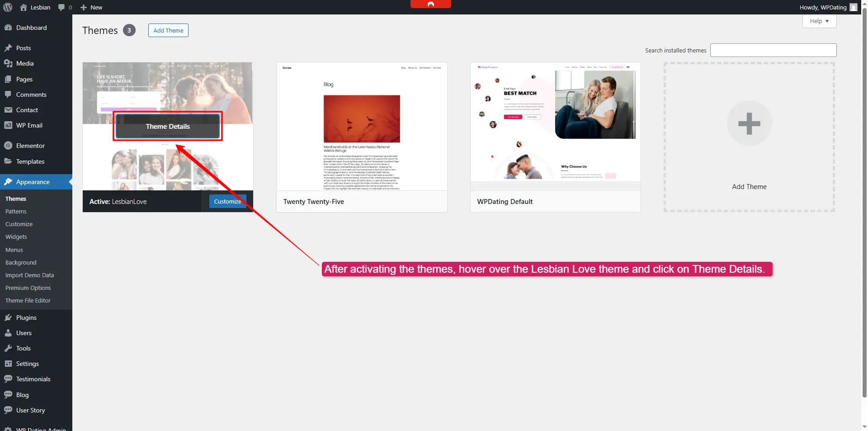Open the Theme File Editor submenu item
The image size is (868, 431).
[28, 301]
